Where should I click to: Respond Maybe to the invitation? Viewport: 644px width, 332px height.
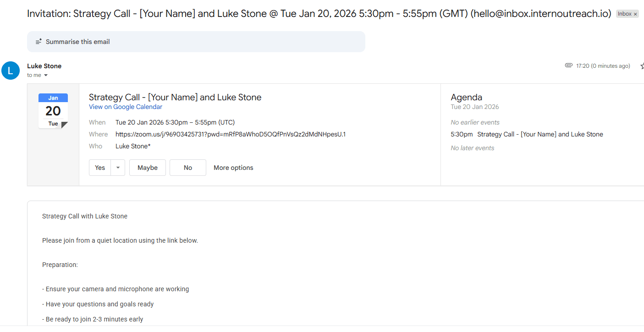(x=148, y=168)
